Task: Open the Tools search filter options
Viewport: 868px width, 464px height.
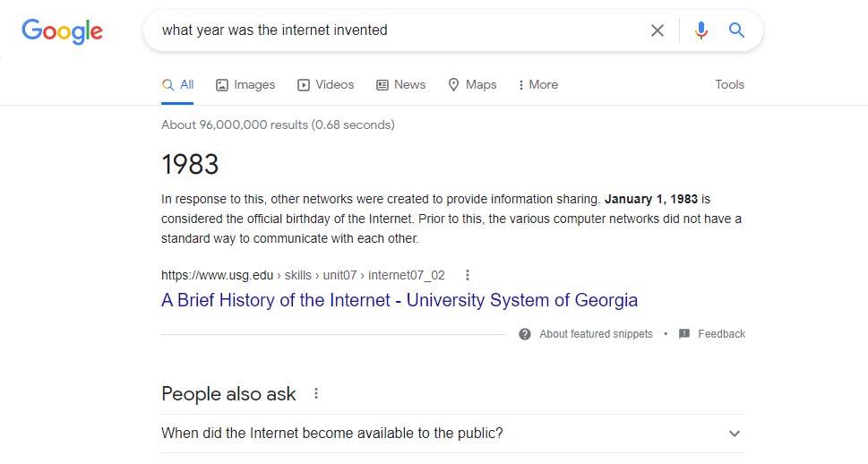Action: 729,84
